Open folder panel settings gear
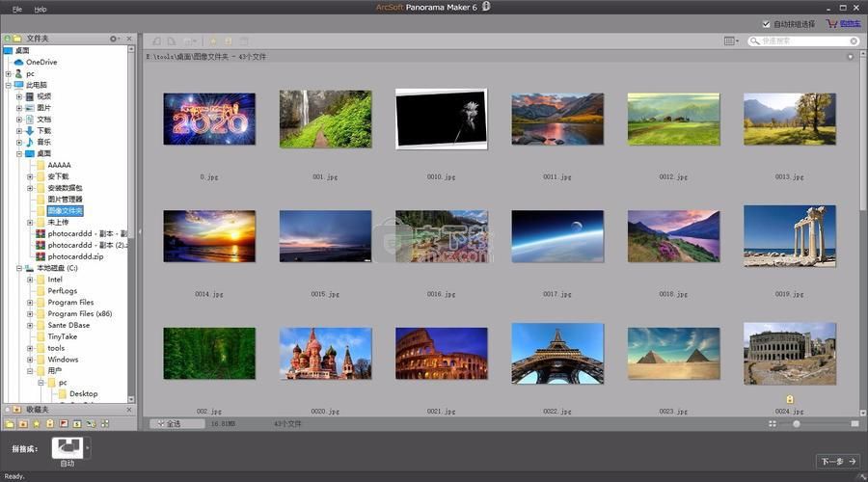Viewport: 868px width, 482px height. click(x=114, y=39)
